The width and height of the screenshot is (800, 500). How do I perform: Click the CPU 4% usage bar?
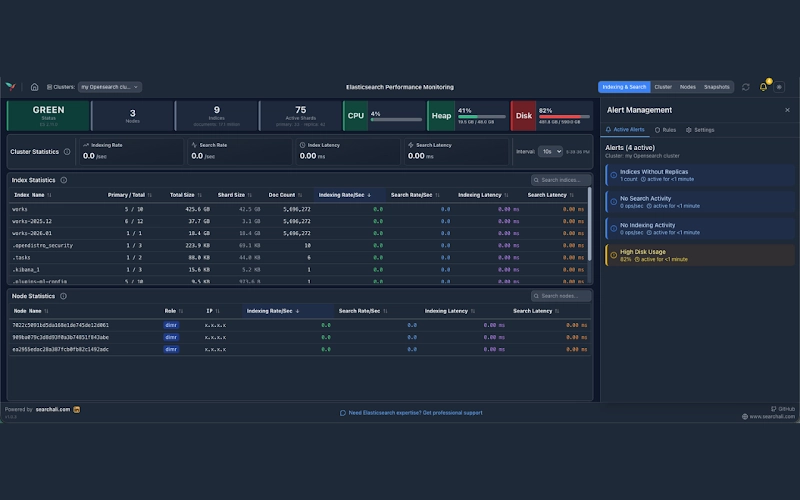click(x=396, y=120)
